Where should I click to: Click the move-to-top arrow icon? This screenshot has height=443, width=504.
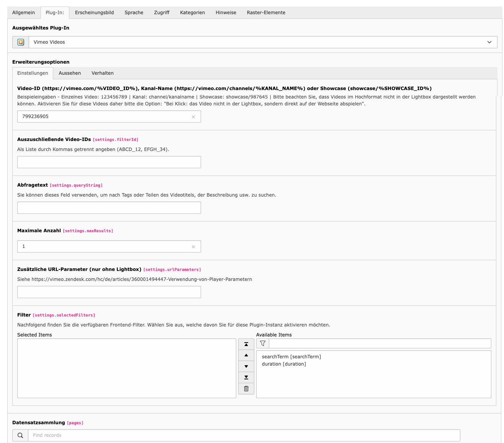click(246, 344)
